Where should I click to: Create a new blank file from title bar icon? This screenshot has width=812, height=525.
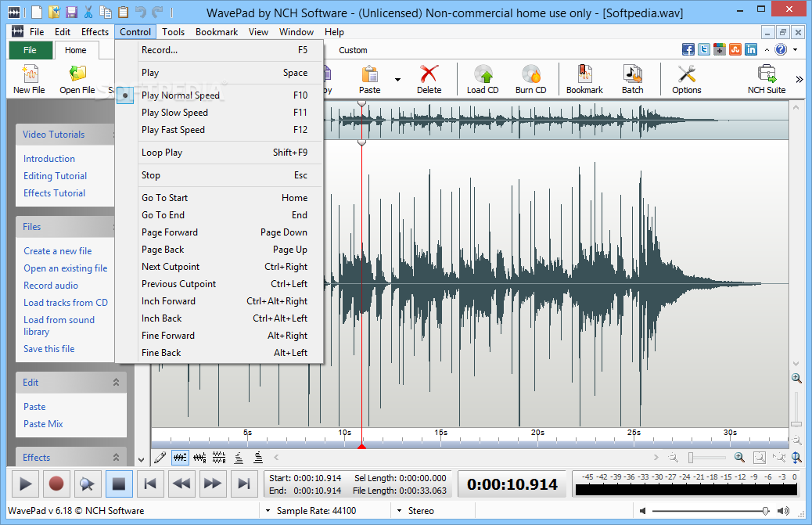(x=36, y=12)
